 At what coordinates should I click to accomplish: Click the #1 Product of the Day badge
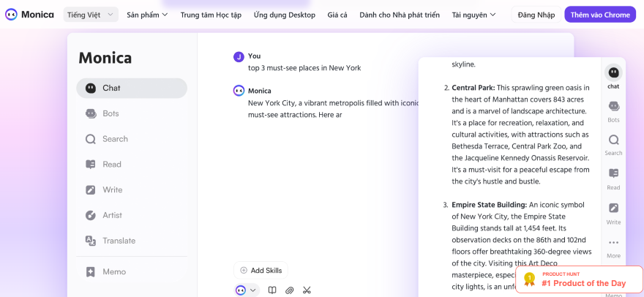[x=579, y=279]
